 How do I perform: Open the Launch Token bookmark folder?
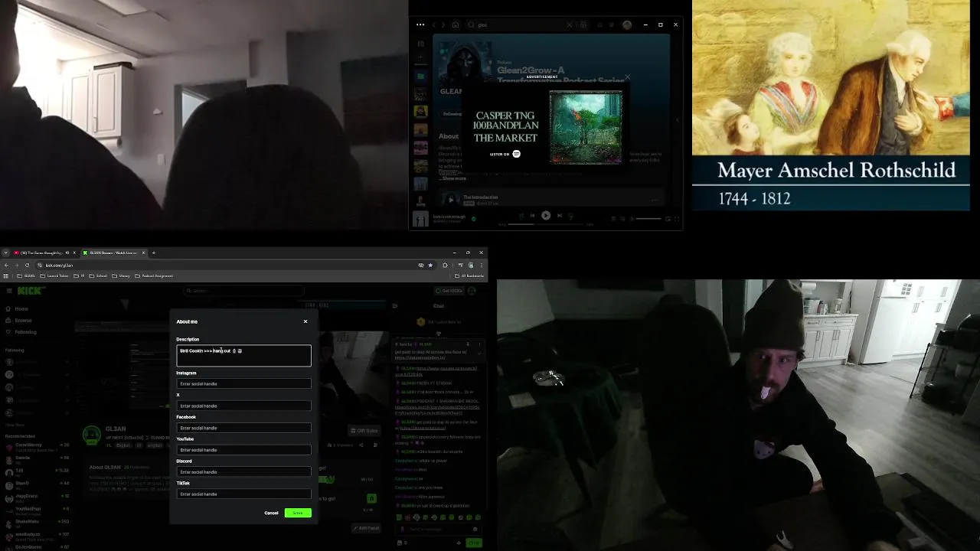54,275
